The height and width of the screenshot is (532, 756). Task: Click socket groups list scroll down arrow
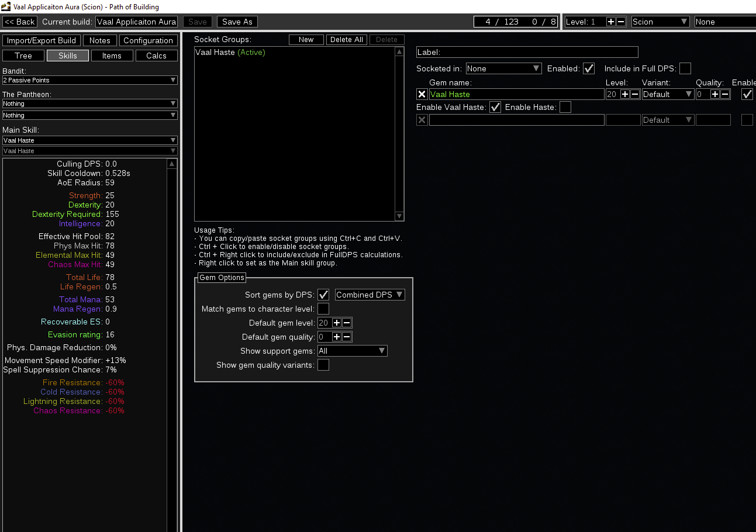point(400,216)
